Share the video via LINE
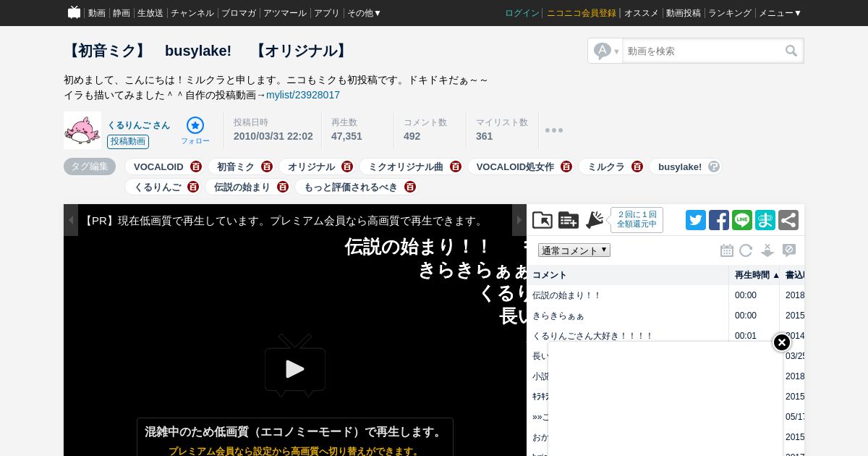 click(742, 220)
